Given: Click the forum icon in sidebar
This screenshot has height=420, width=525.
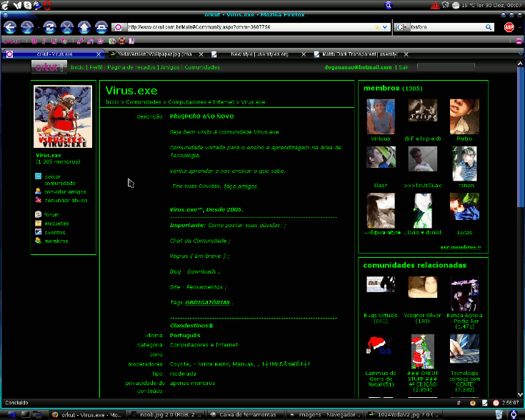Looking at the screenshot, I should 38,214.
